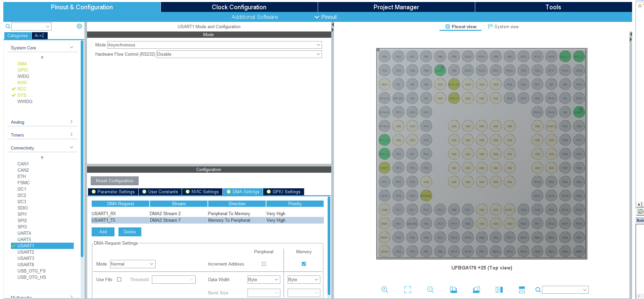
Task: Select the PB15 pin on the chip
Action: [x=579, y=252]
